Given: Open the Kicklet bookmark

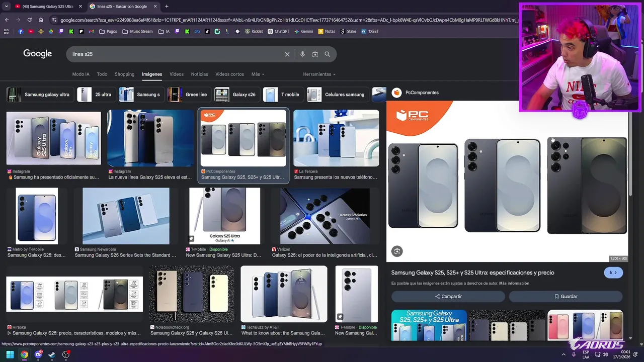Looking at the screenshot, I should (x=254, y=31).
